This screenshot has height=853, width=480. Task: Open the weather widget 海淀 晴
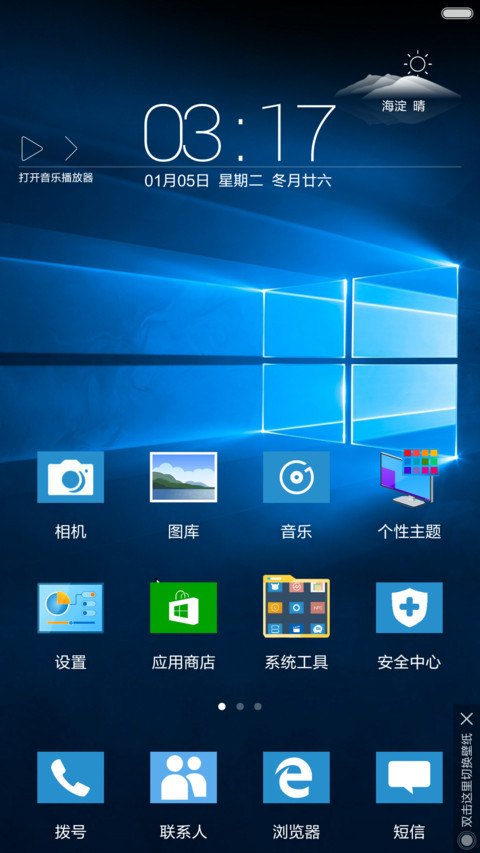(x=403, y=106)
